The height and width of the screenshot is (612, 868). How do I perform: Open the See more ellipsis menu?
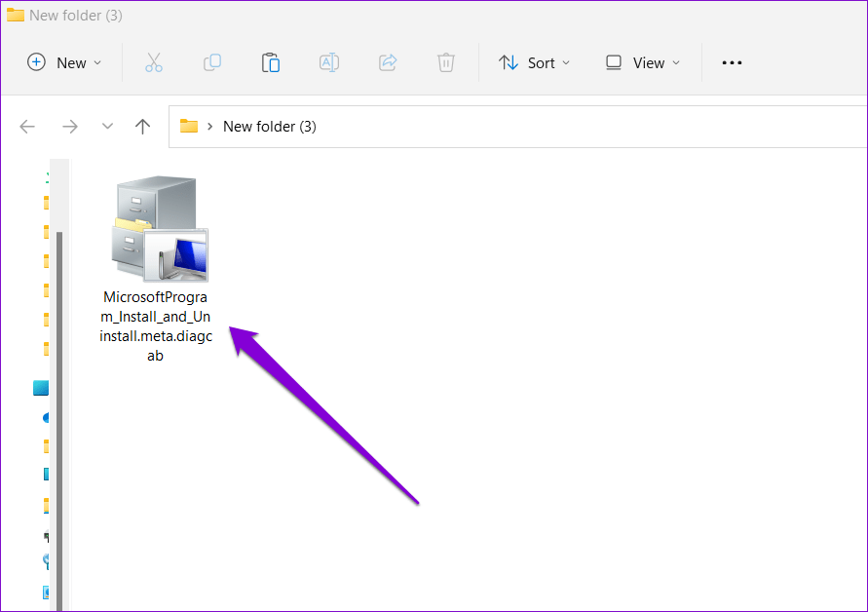tap(732, 62)
